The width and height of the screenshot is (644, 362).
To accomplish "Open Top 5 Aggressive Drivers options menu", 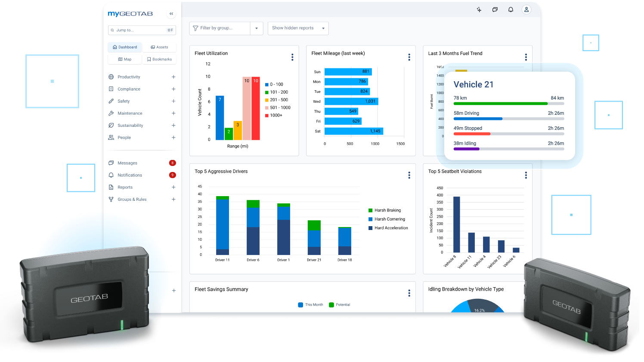I will tap(409, 175).
